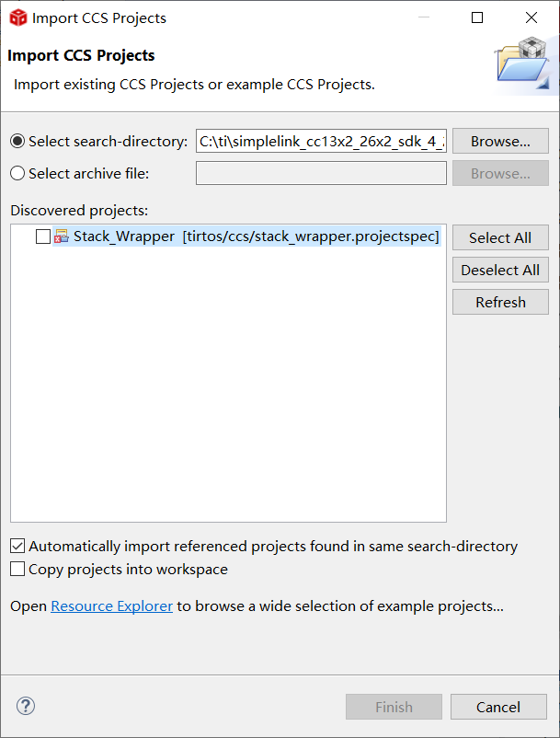Screen dimensions: 560x738
Task: Click empty area of discovered projects list
Action: (x=228, y=386)
